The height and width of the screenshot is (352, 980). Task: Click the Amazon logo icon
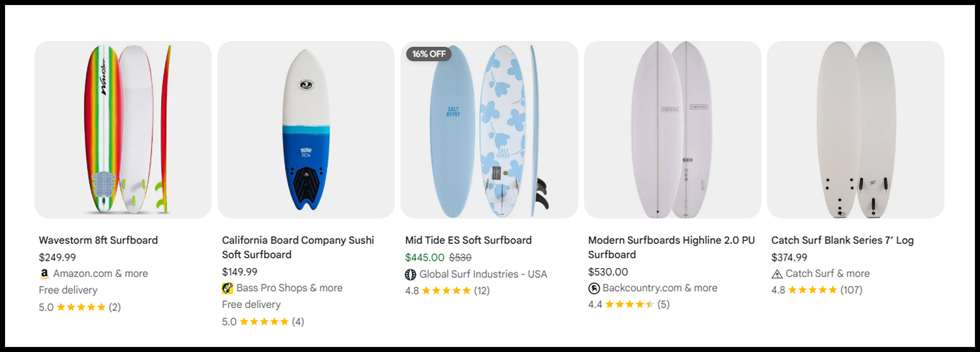coord(44,274)
